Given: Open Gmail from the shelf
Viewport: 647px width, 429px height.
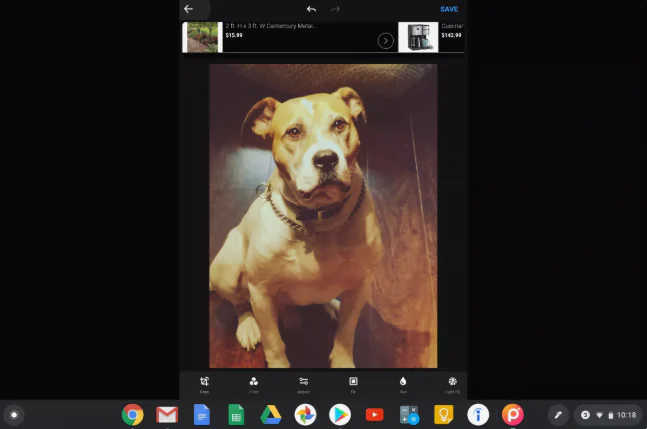Looking at the screenshot, I should (x=167, y=415).
